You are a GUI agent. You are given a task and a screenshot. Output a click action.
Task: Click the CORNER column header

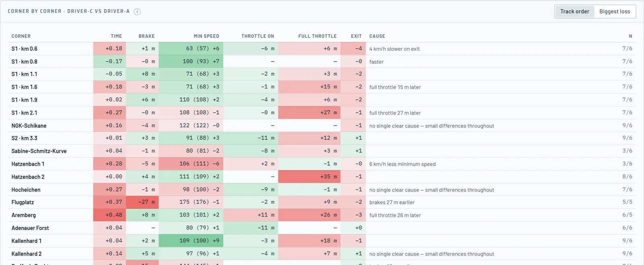tap(21, 36)
